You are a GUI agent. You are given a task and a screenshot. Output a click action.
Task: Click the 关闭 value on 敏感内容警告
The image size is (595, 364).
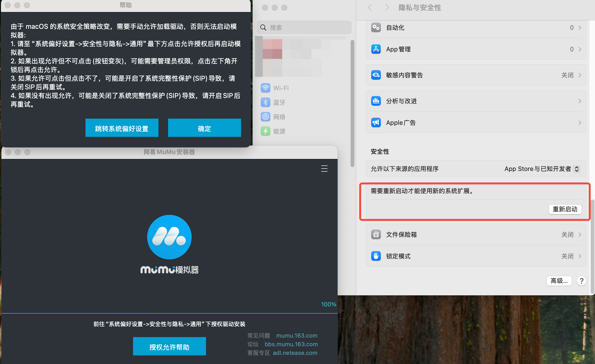567,75
